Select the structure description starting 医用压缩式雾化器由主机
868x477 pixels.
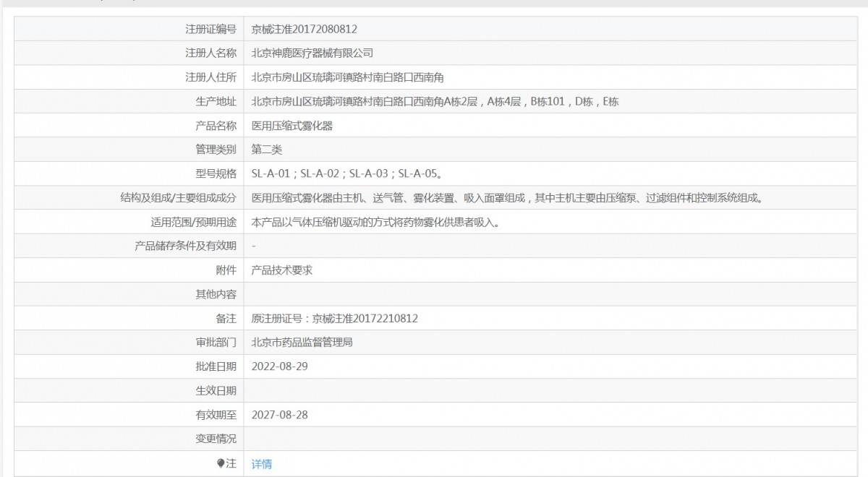tap(506, 198)
